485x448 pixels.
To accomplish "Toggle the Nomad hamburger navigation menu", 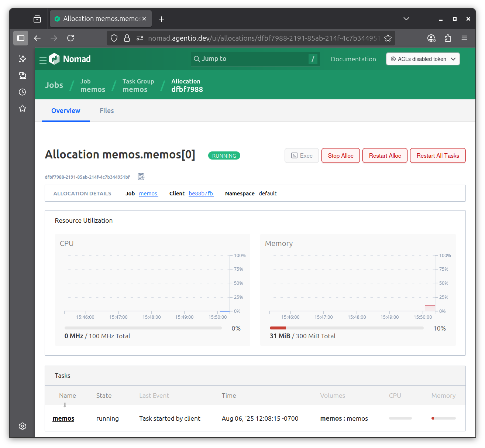I will 43,60.
